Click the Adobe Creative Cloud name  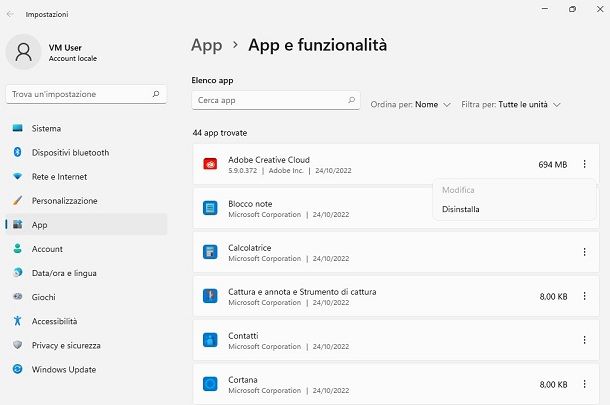point(269,160)
